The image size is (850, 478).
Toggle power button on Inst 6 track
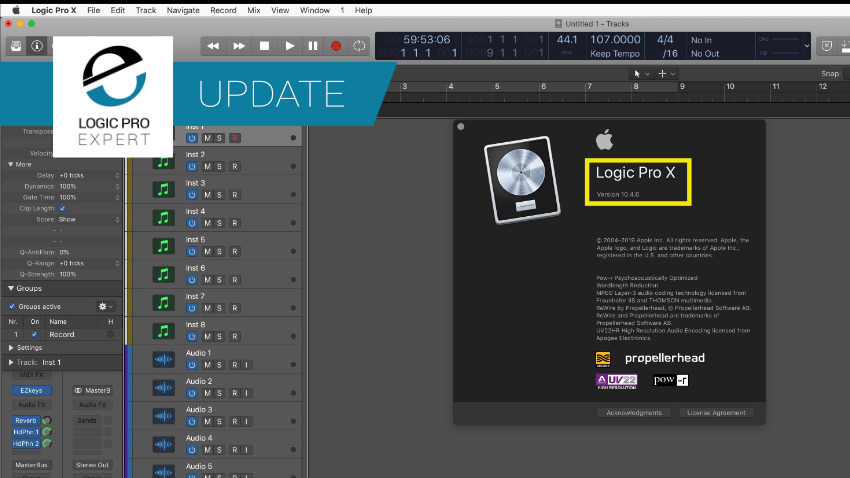(x=192, y=280)
